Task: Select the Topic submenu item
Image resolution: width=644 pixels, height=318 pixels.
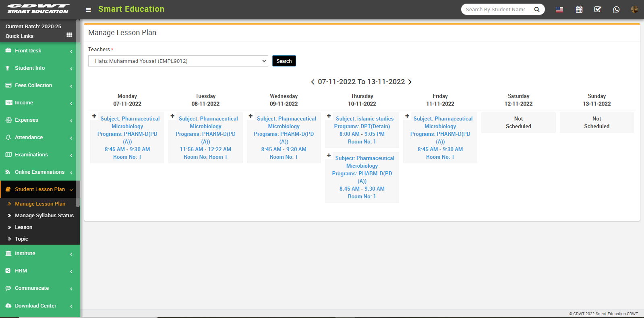Action: [x=21, y=239]
